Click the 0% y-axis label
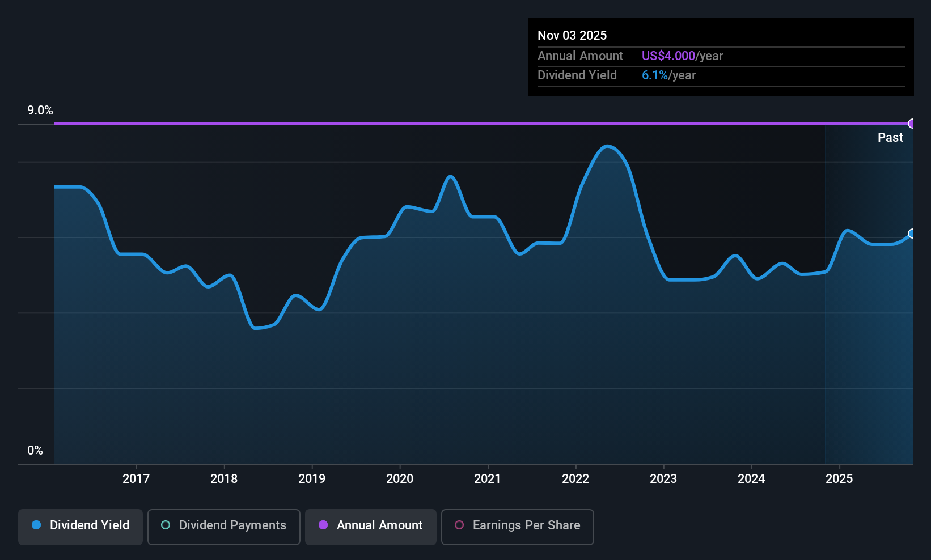 35,451
